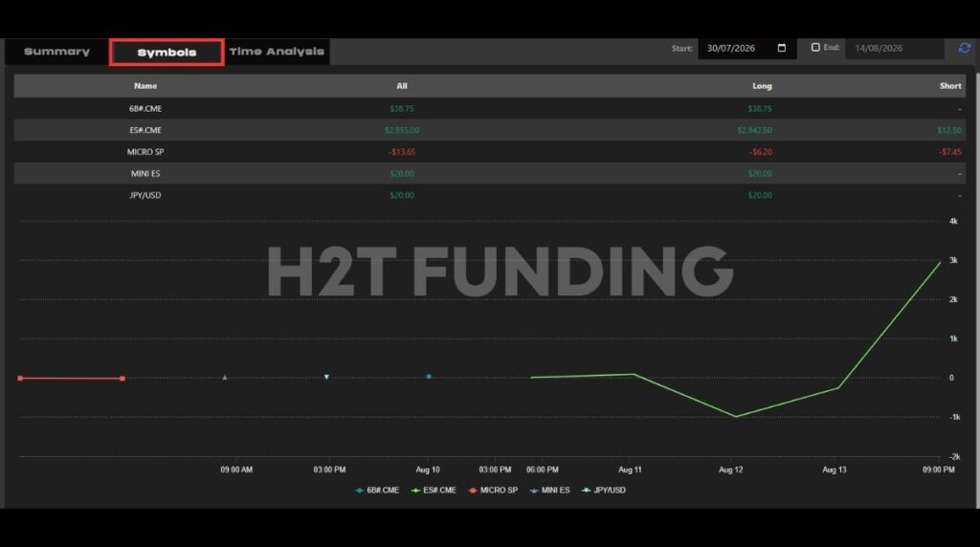Select the Symbols tab
This screenshot has height=547, width=980.
coord(167,53)
